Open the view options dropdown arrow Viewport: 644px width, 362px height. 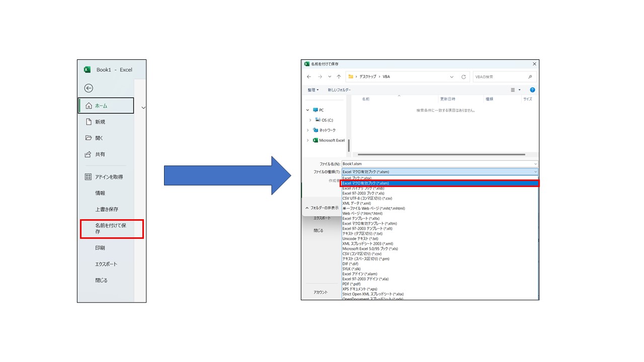point(520,90)
